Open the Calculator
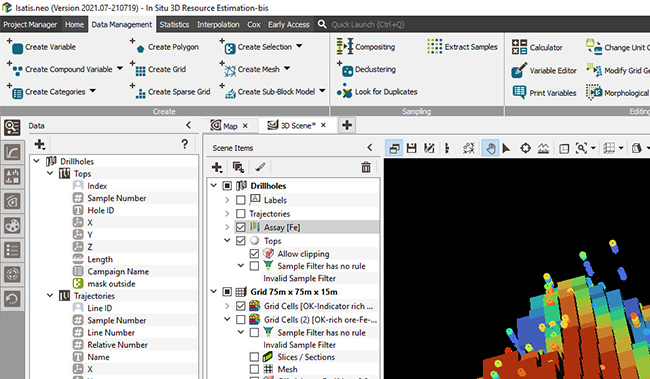Viewport: 650px width, 379px height. click(x=537, y=47)
